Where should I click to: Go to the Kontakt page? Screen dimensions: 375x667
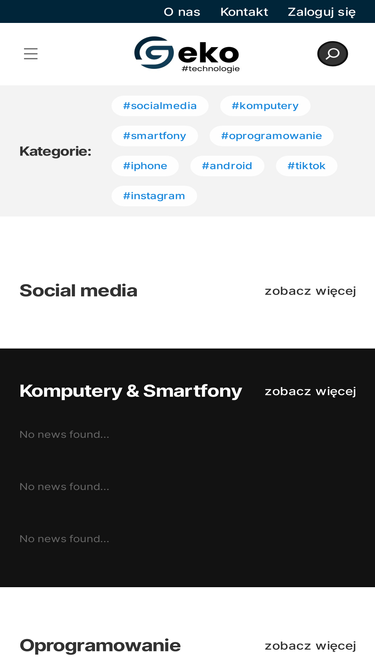[244, 12]
